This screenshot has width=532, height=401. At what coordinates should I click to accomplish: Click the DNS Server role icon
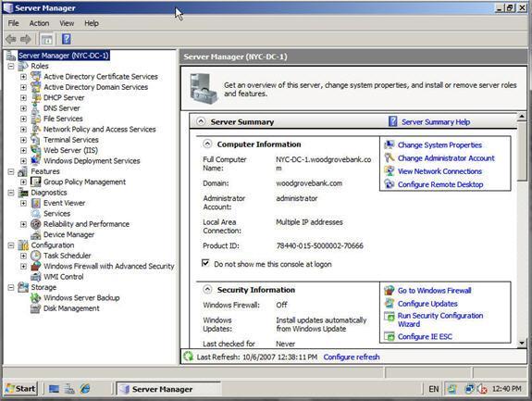click(x=36, y=108)
